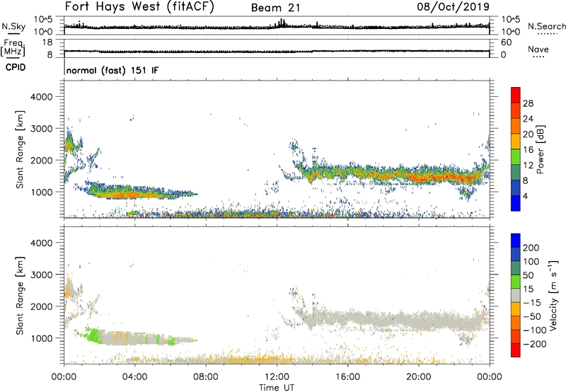Click the 'Fort Hays West (fitACF)' title
The image size is (566, 392).
(139, 6)
